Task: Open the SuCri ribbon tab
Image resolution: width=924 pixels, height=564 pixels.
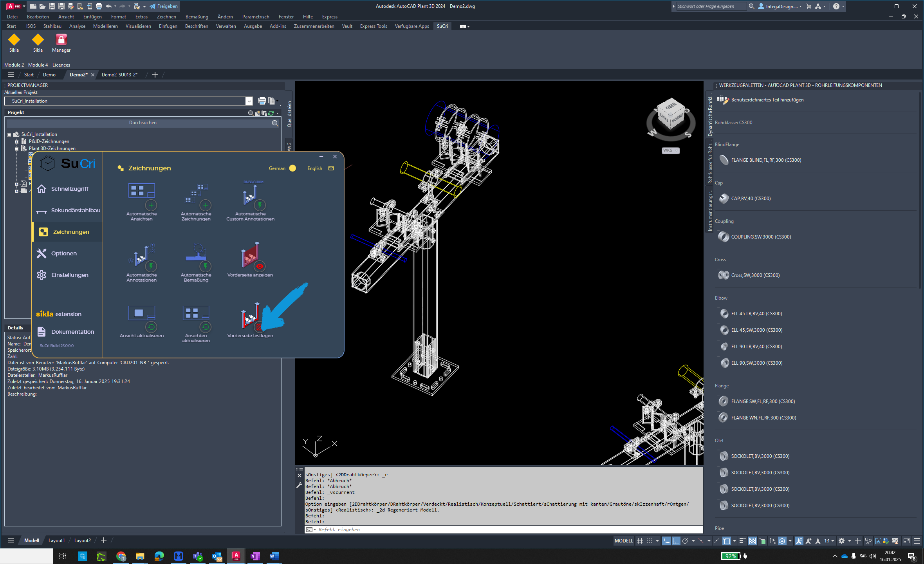Action: pyautogui.click(x=442, y=26)
